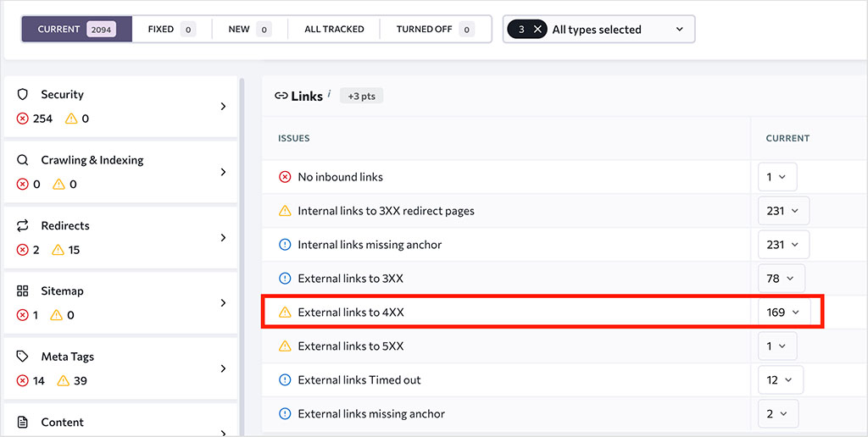Click the Links chain icon
This screenshot has width=868, height=437.
[x=281, y=96]
